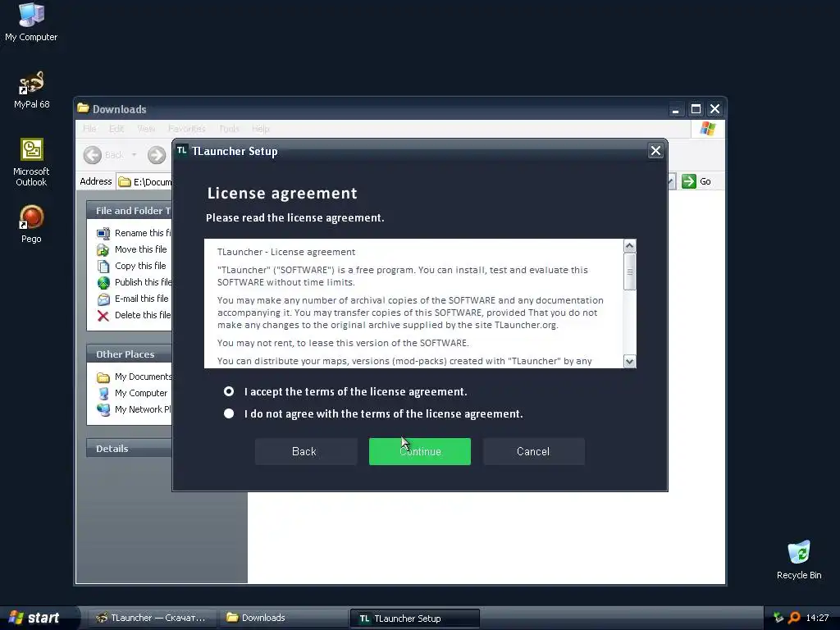Open Help menu in Downloads window
The width and height of the screenshot is (840, 630).
pos(260,129)
